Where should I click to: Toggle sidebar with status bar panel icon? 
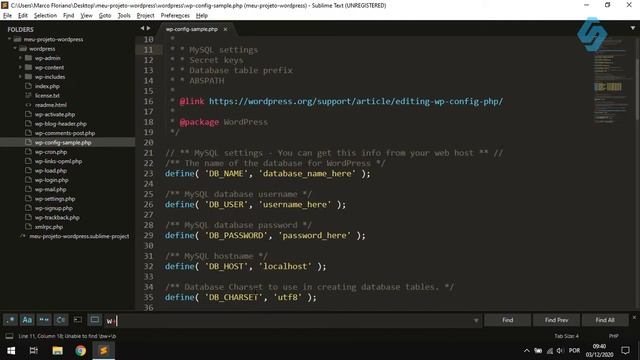(9, 336)
